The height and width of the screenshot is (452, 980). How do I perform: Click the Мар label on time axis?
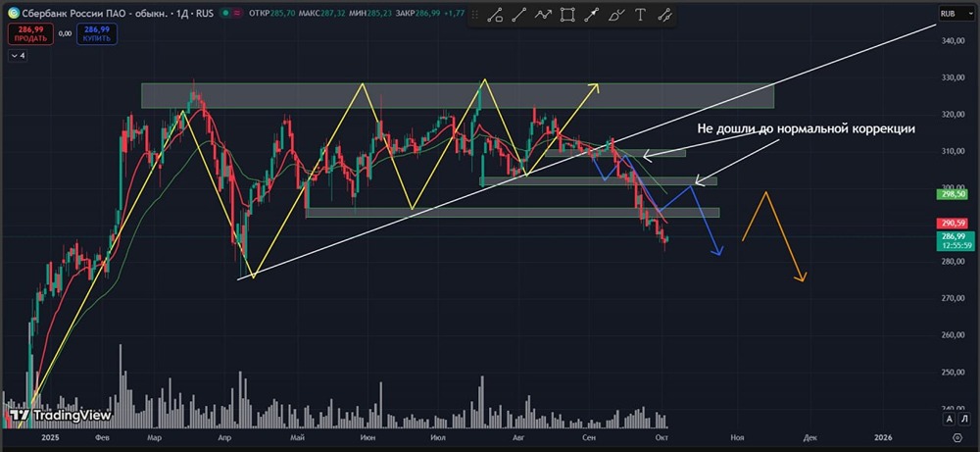pyautogui.click(x=156, y=437)
